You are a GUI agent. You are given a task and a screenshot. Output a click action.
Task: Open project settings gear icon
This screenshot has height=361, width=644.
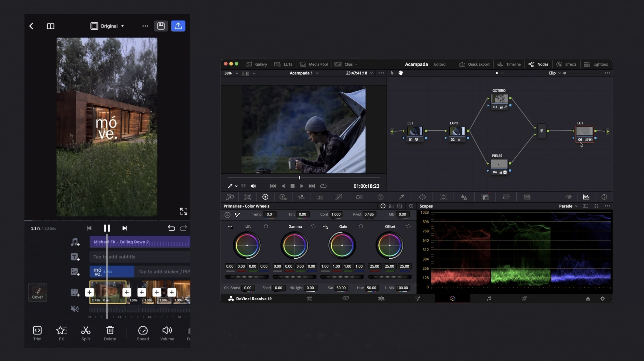click(603, 299)
